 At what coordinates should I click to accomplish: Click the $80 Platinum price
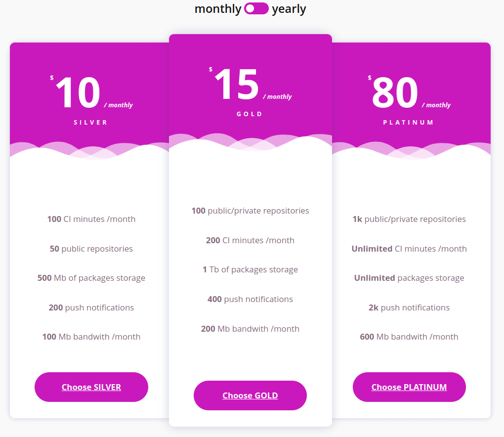[x=395, y=93]
